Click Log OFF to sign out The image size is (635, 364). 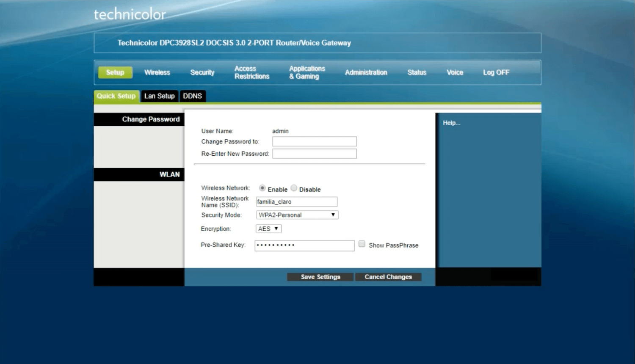click(496, 72)
